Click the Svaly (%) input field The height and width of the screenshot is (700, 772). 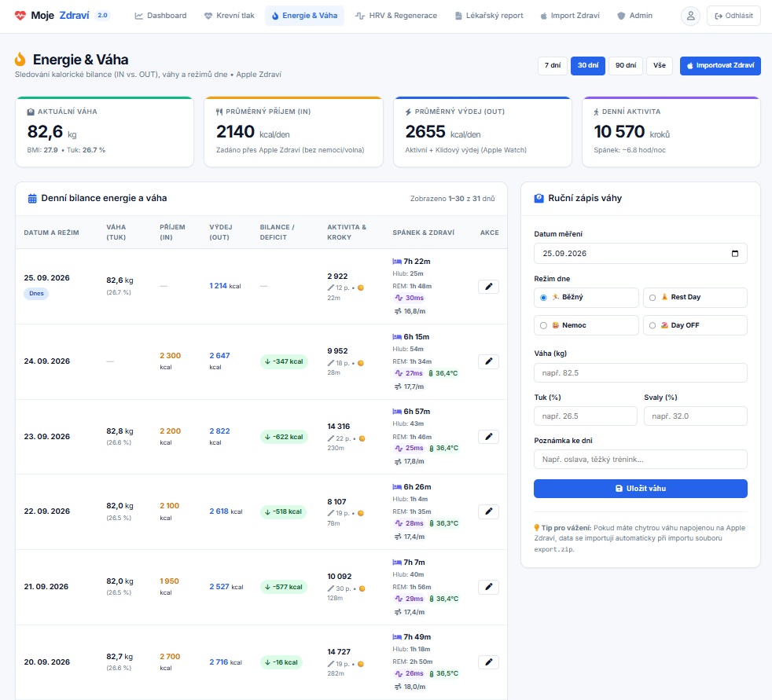pos(696,416)
